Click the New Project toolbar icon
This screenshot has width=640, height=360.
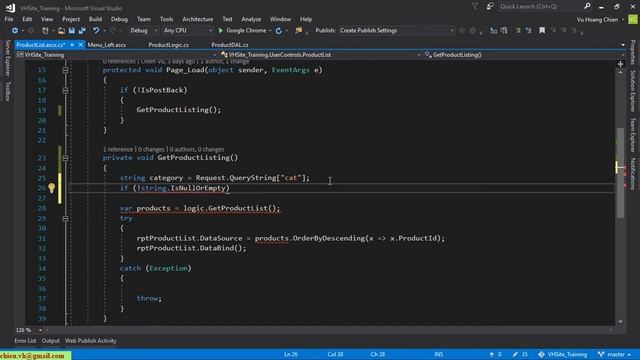(x=45, y=31)
